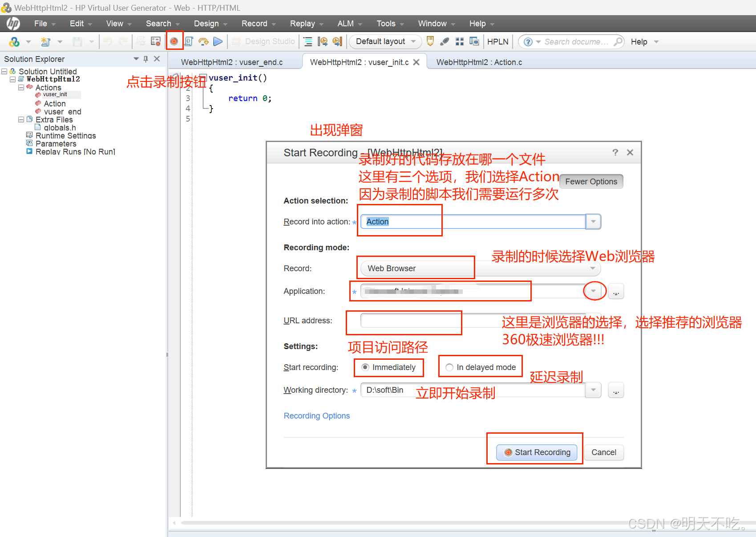The width and height of the screenshot is (756, 537).
Task: Open the Record mode Web Browser dropdown
Action: coord(592,268)
